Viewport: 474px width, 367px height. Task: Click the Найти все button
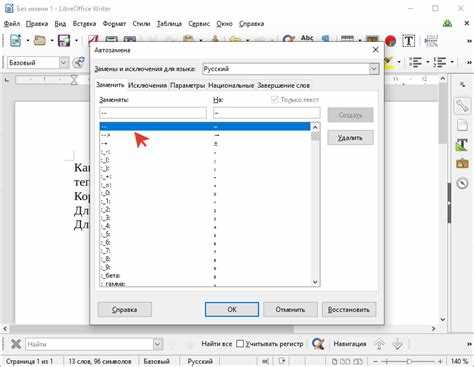point(216,344)
